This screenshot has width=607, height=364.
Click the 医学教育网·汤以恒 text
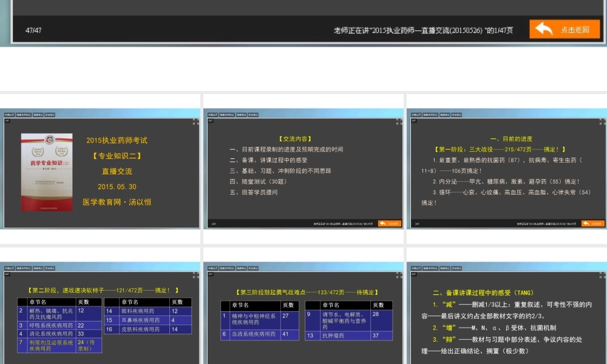coord(117,202)
